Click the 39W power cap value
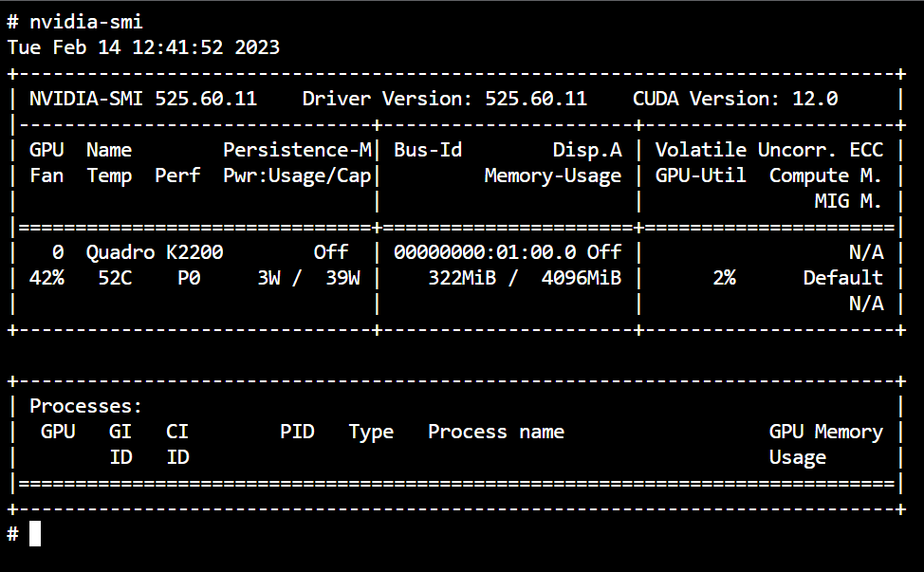This screenshot has width=924, height=572. pos(343,277)
